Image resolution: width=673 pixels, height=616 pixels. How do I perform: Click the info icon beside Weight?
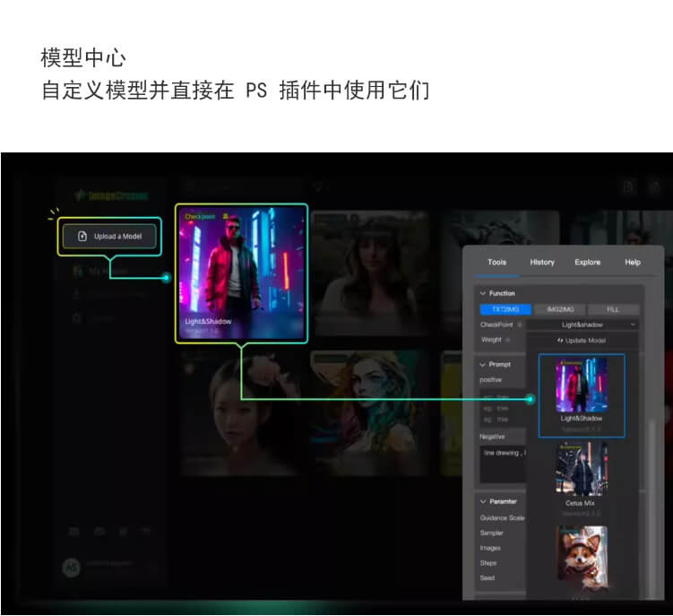pos(508,340)
